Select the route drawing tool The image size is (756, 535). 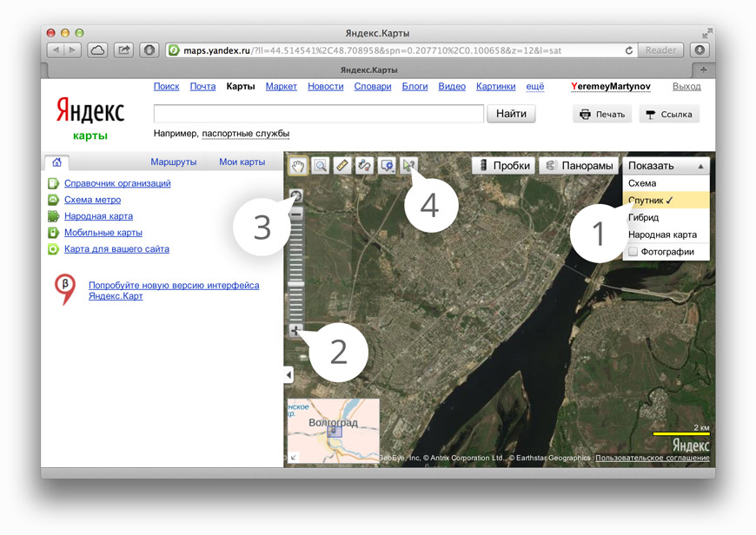(364, 166)
